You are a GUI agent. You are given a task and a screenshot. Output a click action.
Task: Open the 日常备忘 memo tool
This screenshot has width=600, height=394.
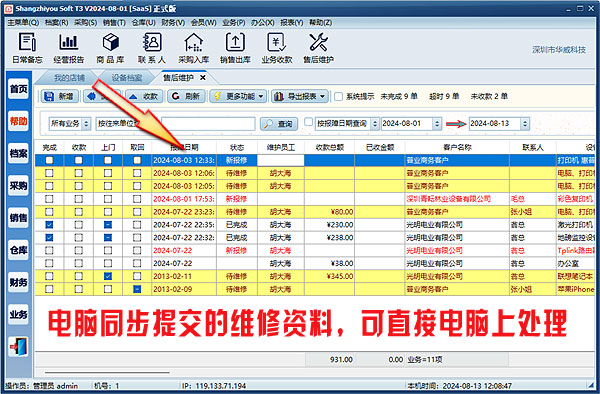(x=27, y=48)
